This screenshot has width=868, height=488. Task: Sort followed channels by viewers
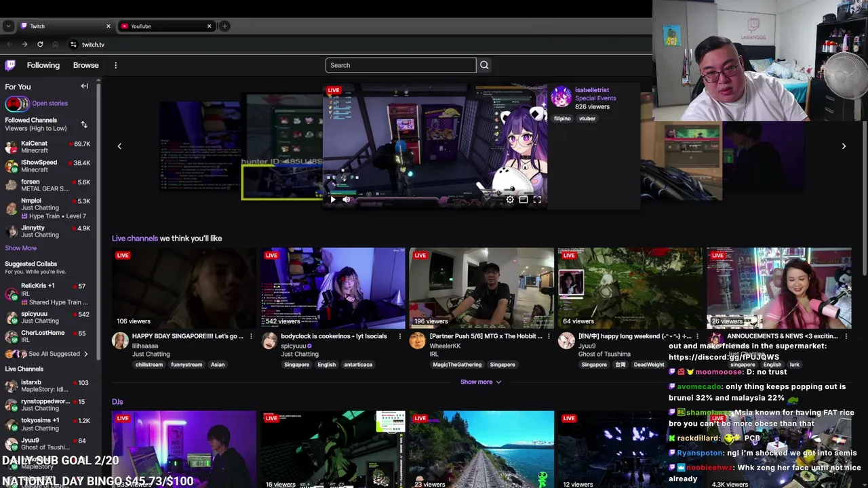coord(84,125)
